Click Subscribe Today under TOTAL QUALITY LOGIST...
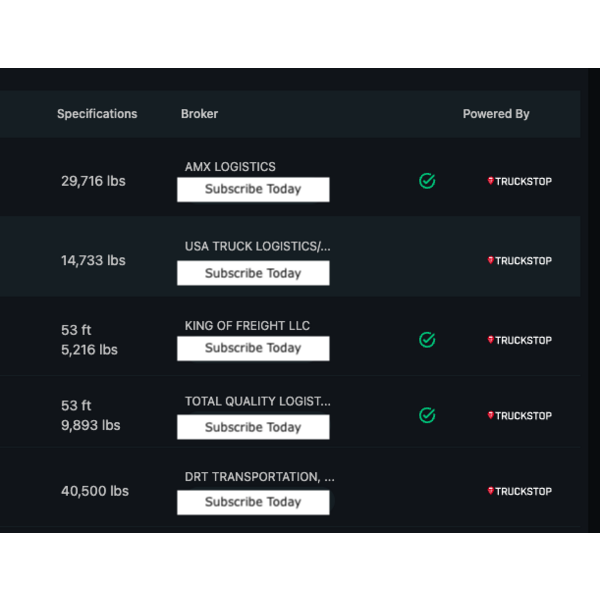The image size is (600, 600). 253,427
